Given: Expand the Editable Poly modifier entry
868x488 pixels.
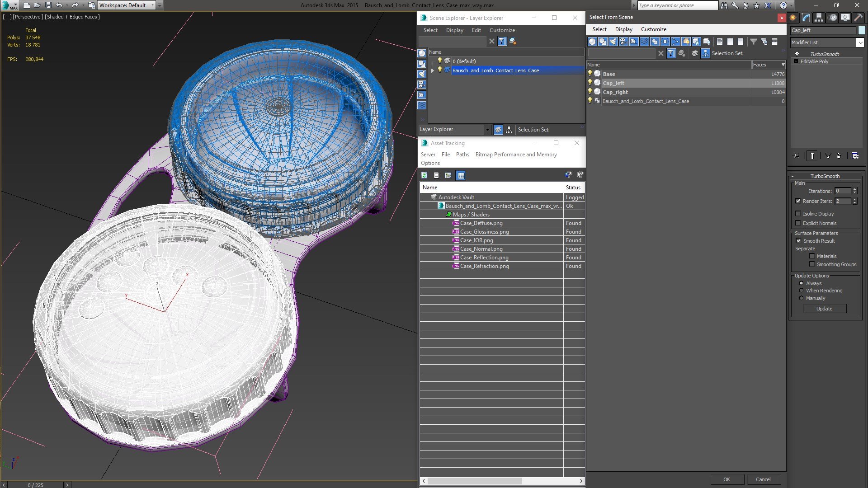Looking at the screenshot, I should (796, 61).
